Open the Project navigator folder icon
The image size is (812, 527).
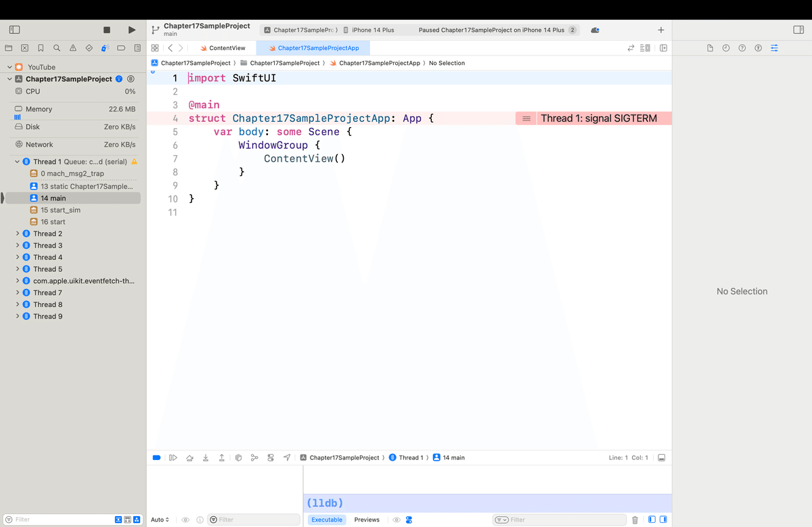pyautogui.click(x=8, y=48)
